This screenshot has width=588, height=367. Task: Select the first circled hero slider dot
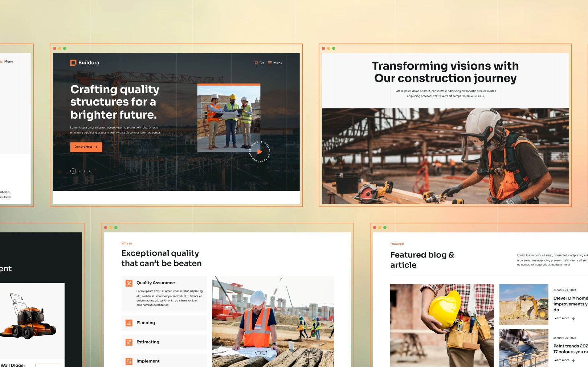73,171
